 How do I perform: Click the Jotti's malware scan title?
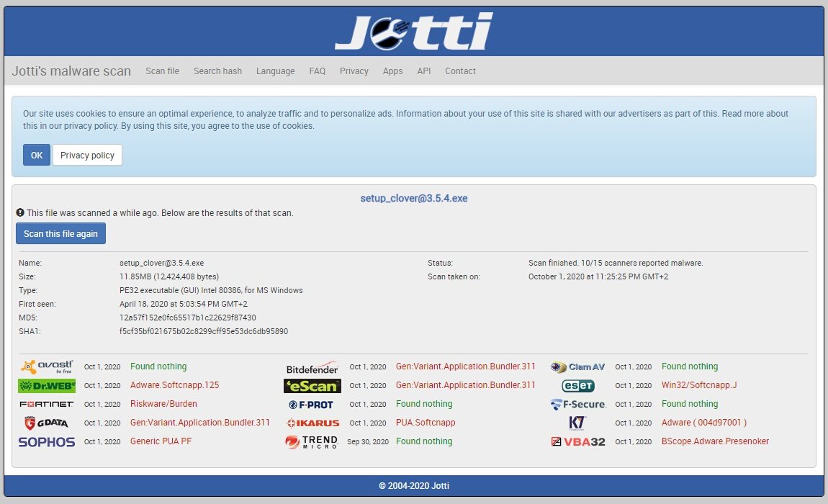(x=71, y=71)
